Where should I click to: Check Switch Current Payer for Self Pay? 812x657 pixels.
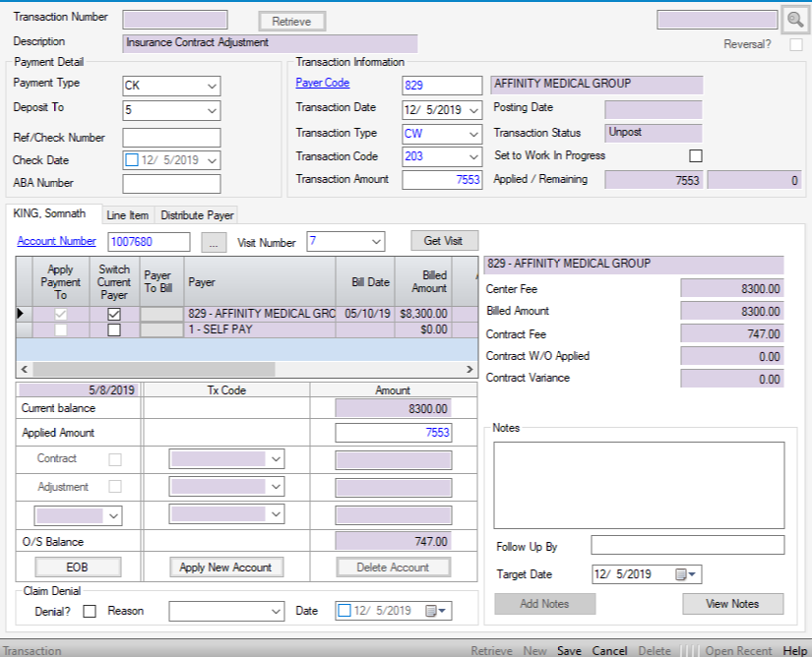coord(114,330)
